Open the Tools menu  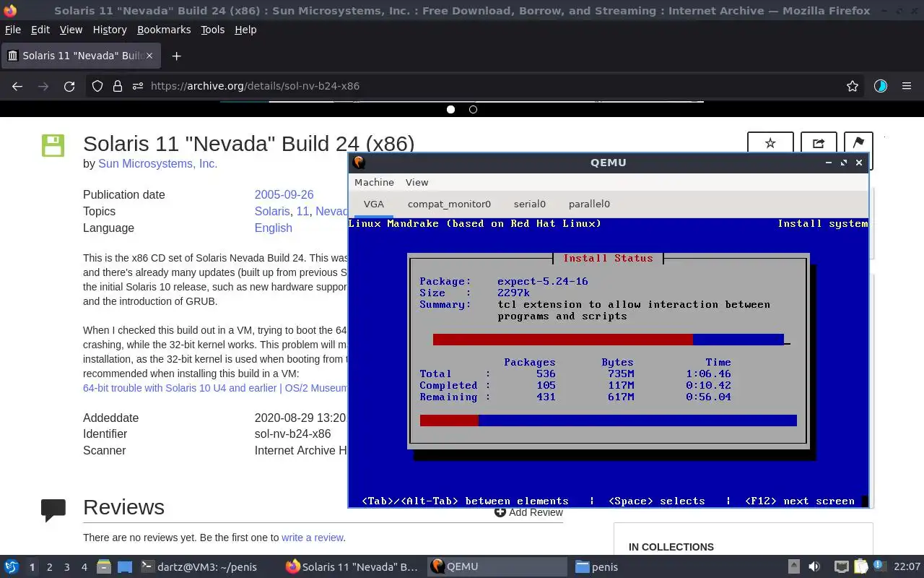pyautogui.click(x=212, y=30)
